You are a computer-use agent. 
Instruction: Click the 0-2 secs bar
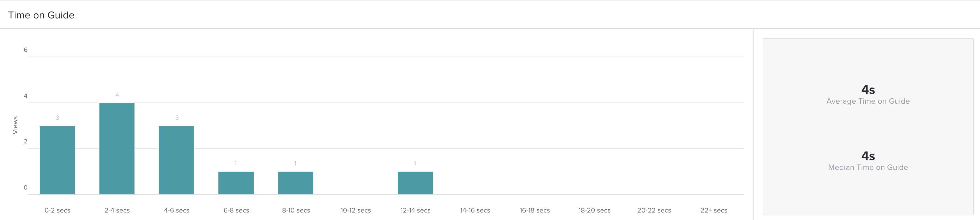pyautogui.click(x=57, y=160)
